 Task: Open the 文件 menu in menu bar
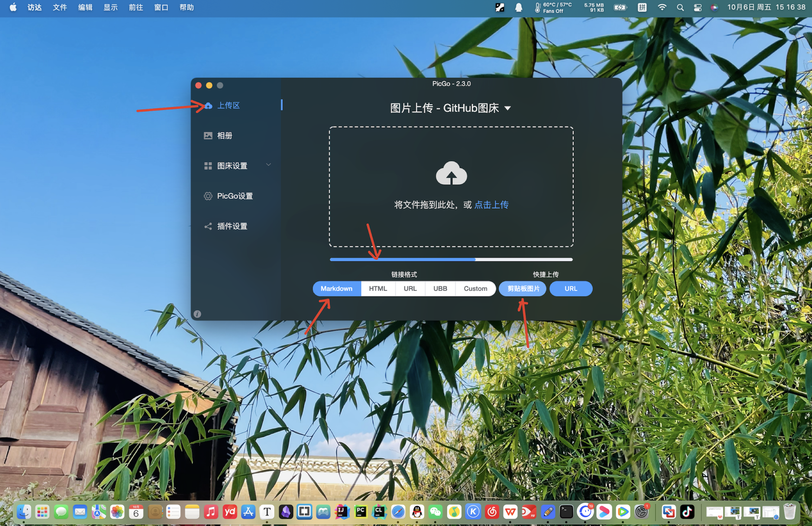pos(60,8)
